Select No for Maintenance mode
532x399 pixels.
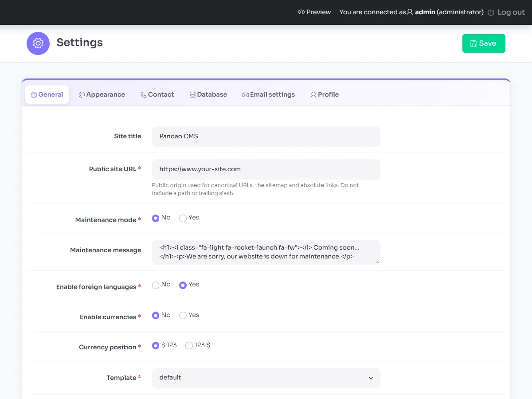[x=156, y=218]
